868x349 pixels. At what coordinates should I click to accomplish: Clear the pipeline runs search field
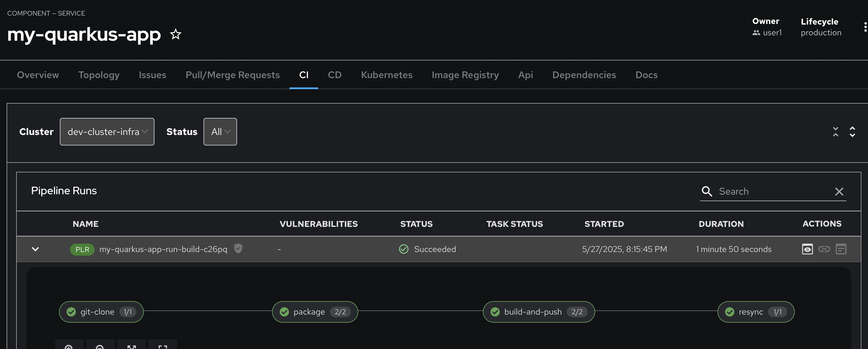[839, 191]
